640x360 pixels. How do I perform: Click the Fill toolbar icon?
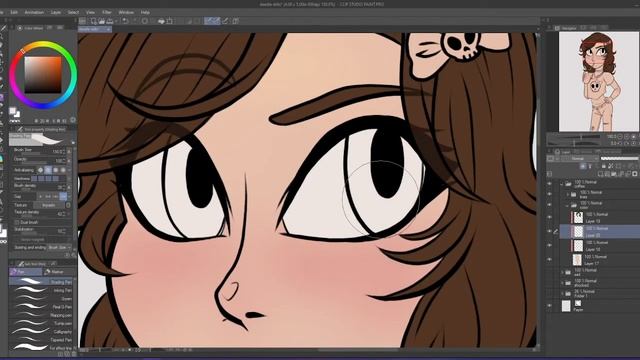click(161, 21)
